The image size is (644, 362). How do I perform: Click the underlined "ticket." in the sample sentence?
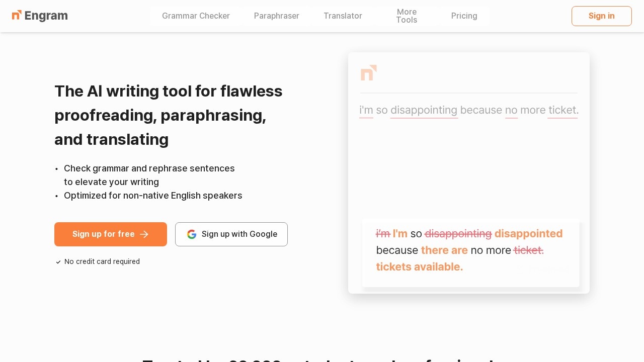[563, 110]
